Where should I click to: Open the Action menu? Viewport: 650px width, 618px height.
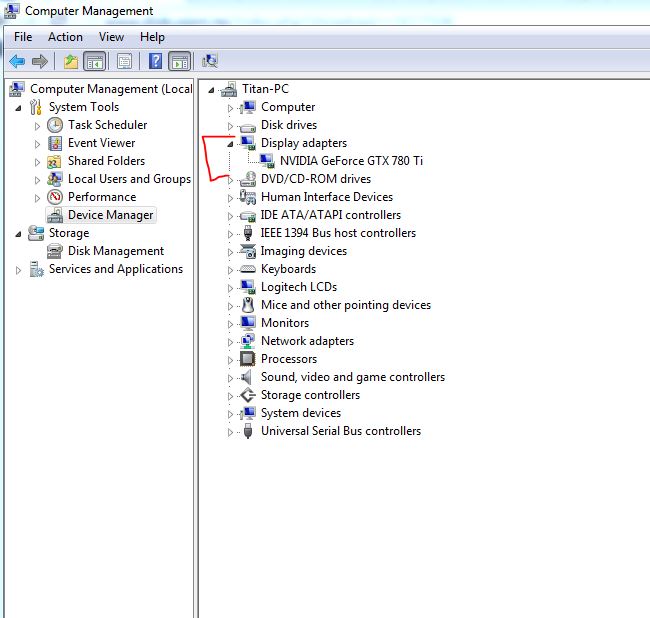(65, 37)
